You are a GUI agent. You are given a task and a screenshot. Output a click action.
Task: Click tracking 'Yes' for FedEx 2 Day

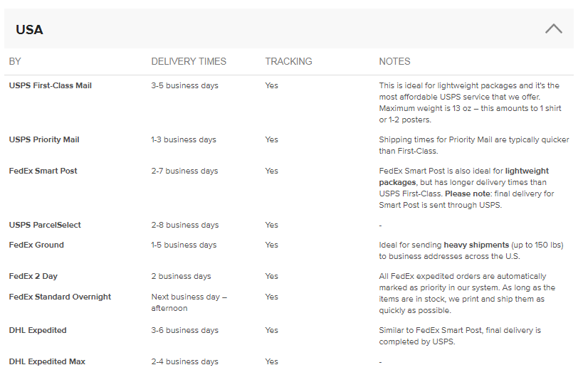271,276
